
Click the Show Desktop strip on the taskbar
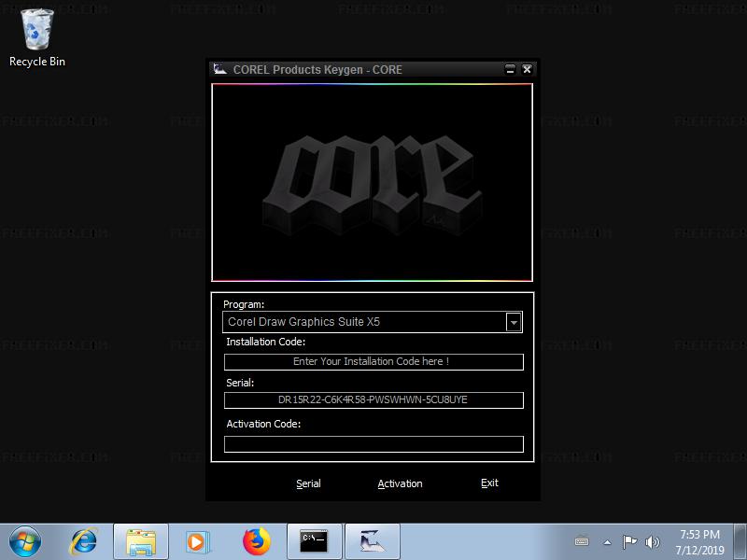pyautogui.click(x=740, y=542)
